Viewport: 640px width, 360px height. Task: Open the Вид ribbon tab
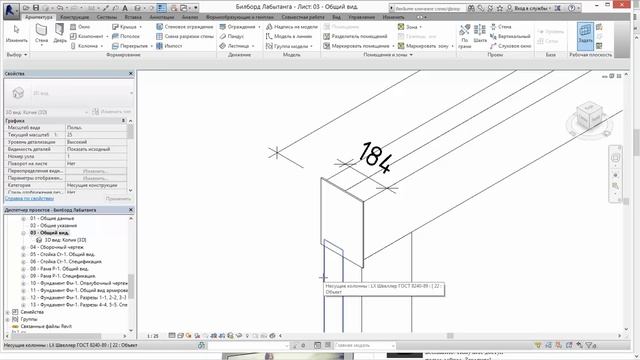[x=336, y=17]
